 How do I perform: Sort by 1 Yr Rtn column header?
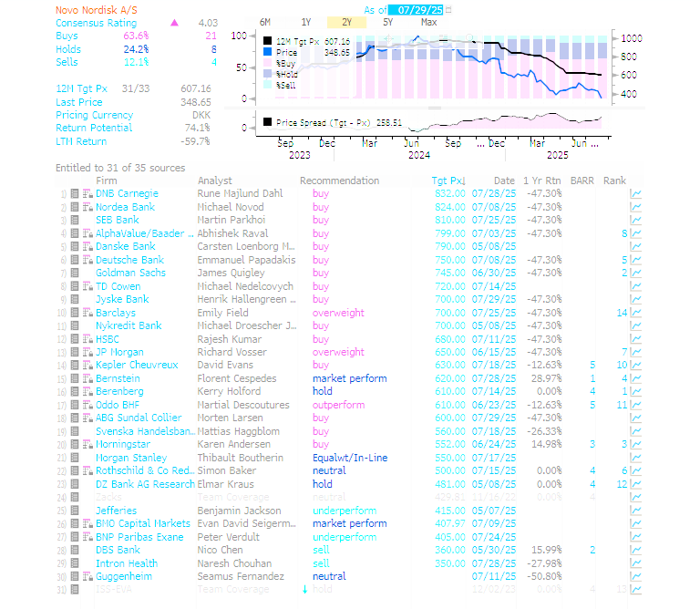point(542,181)
